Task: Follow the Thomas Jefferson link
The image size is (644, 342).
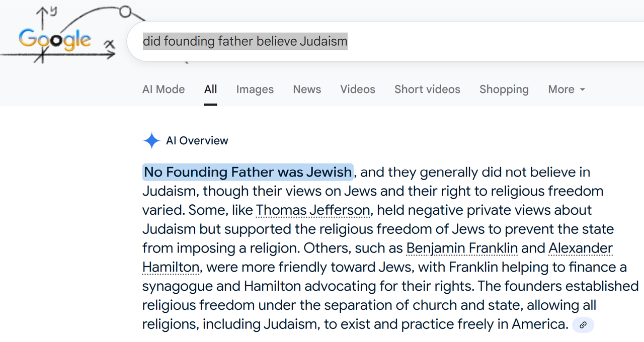Action: (x=313, y=210)
